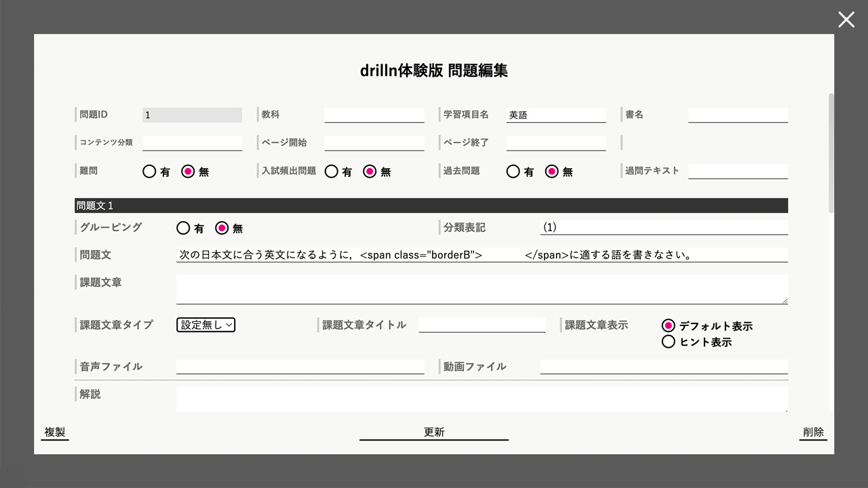Click the 教科 input field
The height and width of the screenshot is (488, 868).
click(x=374, y=115)
